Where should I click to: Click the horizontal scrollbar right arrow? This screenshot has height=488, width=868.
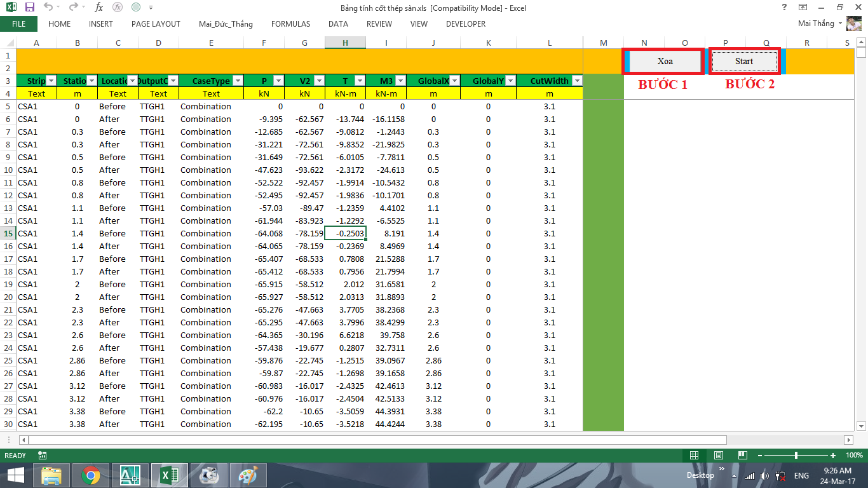coord(848,440)
